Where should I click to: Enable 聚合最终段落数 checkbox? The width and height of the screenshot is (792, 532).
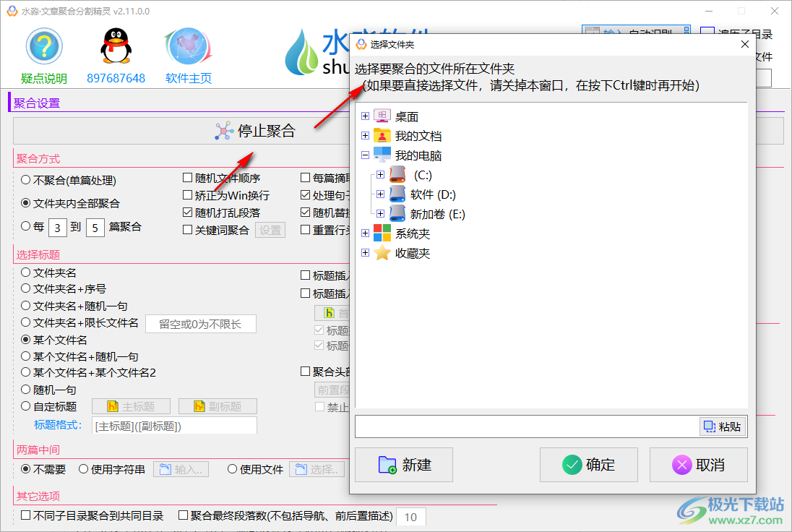[285, 515]
